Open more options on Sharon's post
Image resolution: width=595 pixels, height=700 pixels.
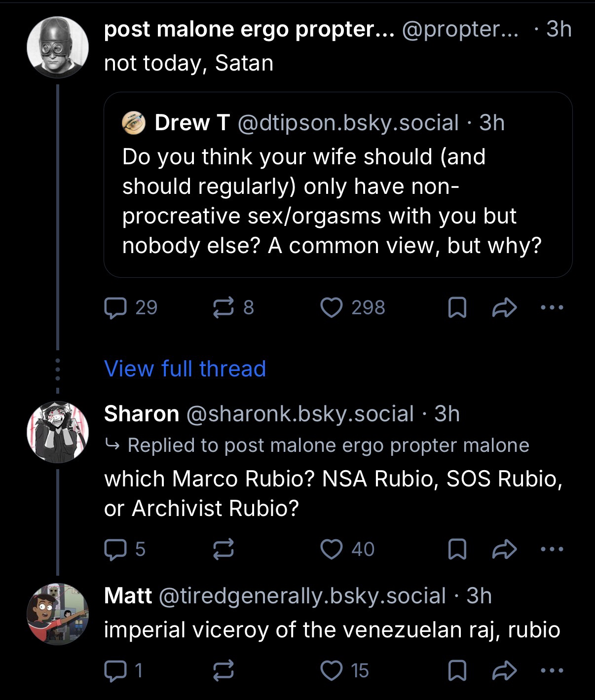tap(552, 550)
